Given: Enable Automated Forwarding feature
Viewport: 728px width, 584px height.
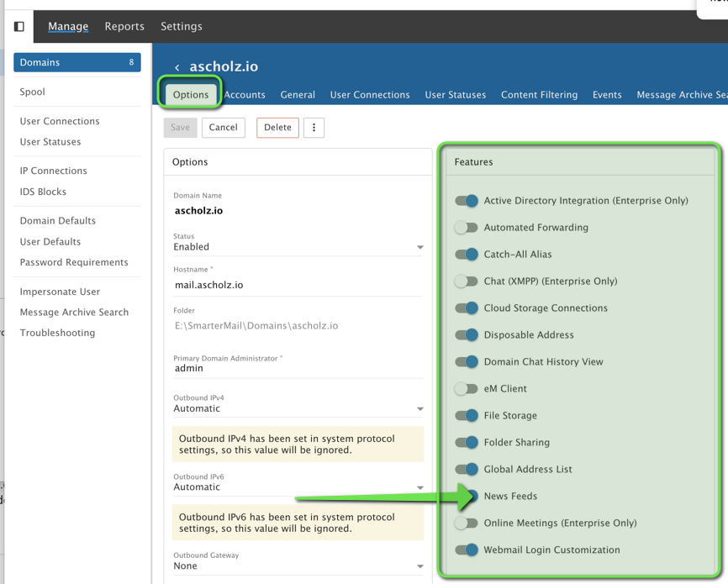Looking at the screenshot, I should (x=467, y=228).
